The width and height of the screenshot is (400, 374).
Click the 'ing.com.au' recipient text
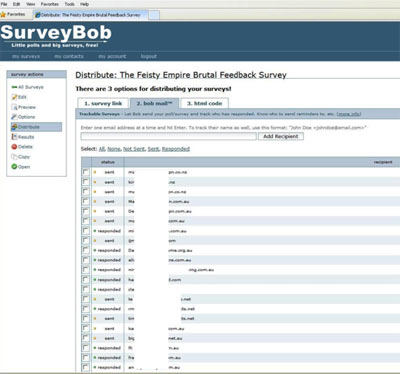coord(201,270)
